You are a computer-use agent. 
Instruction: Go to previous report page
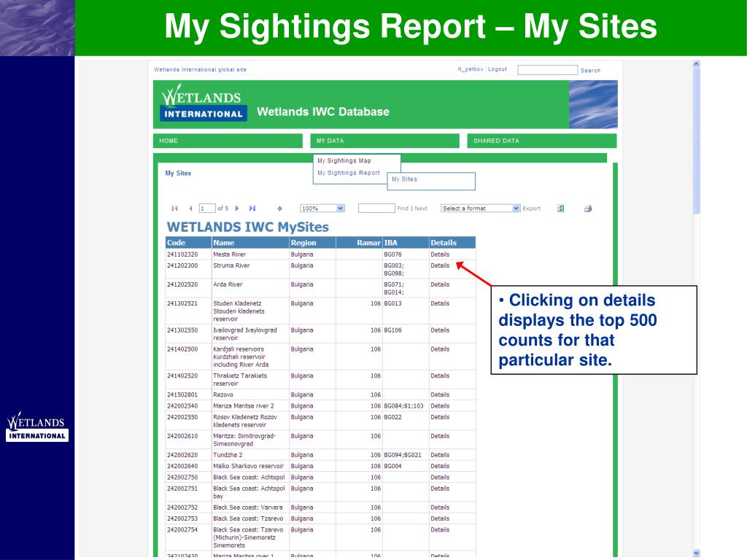click(x=190, y=208)
